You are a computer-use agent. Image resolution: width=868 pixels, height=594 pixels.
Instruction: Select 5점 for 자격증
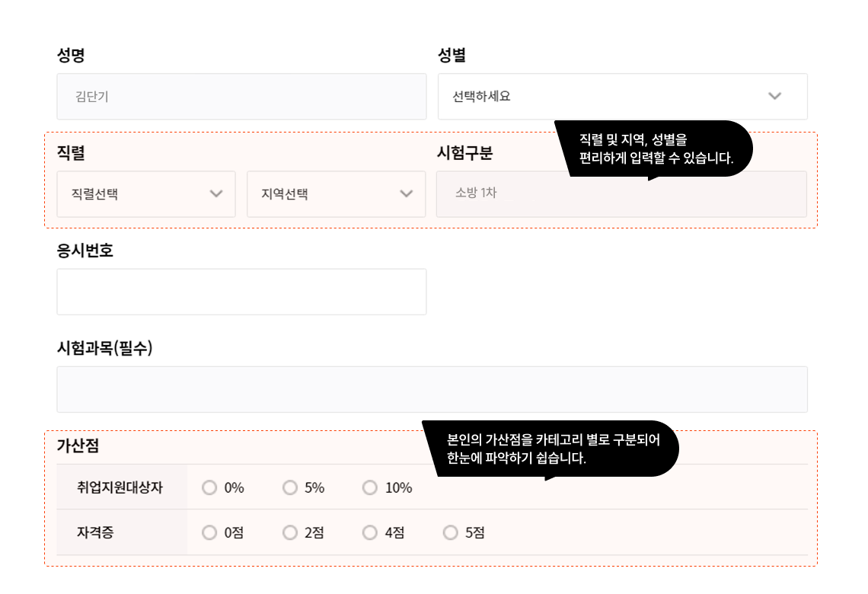tap(450, 532)
